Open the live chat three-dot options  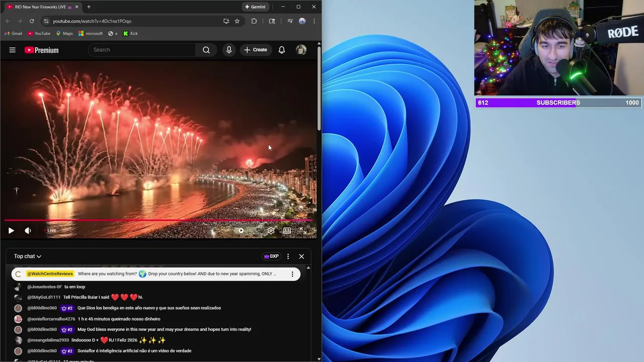288,256
